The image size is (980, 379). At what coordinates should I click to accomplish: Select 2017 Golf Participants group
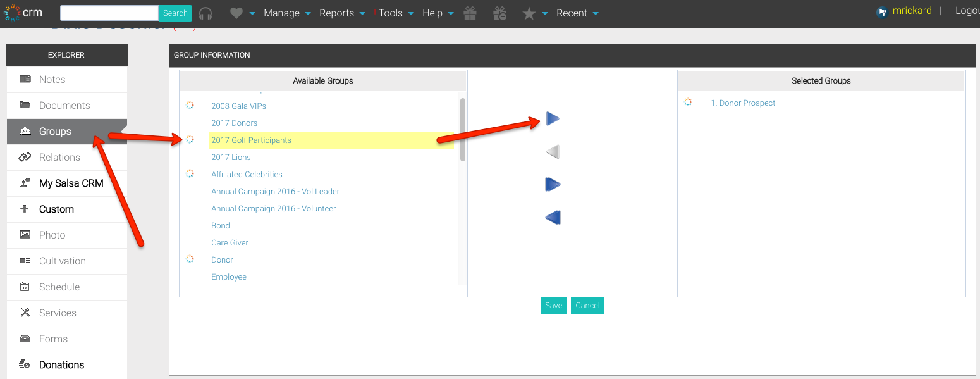pos(251,140)
